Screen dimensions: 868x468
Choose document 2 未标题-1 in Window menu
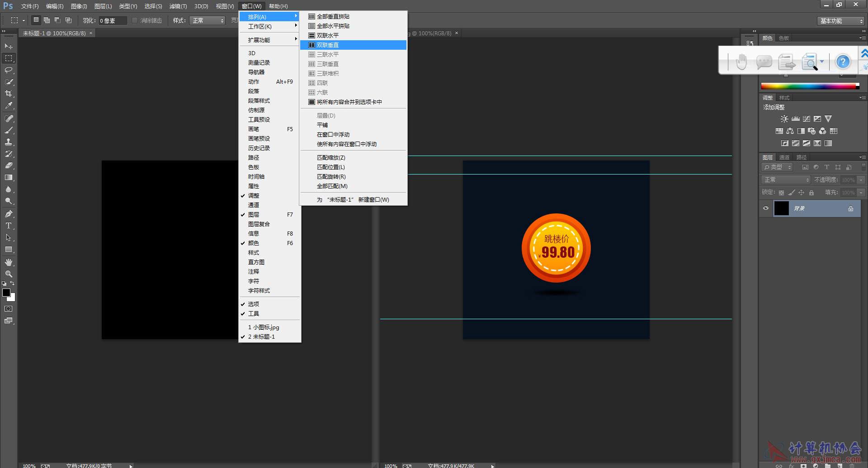tap(270, 337)
